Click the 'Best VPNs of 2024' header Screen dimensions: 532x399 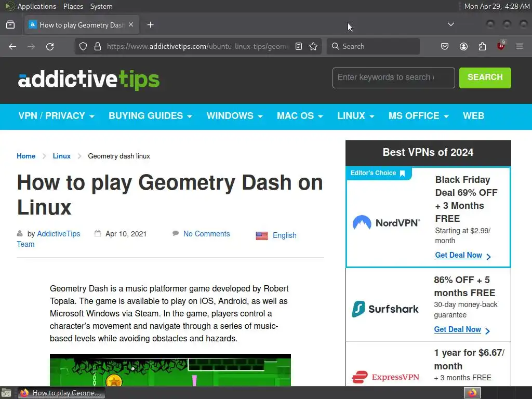428,152
